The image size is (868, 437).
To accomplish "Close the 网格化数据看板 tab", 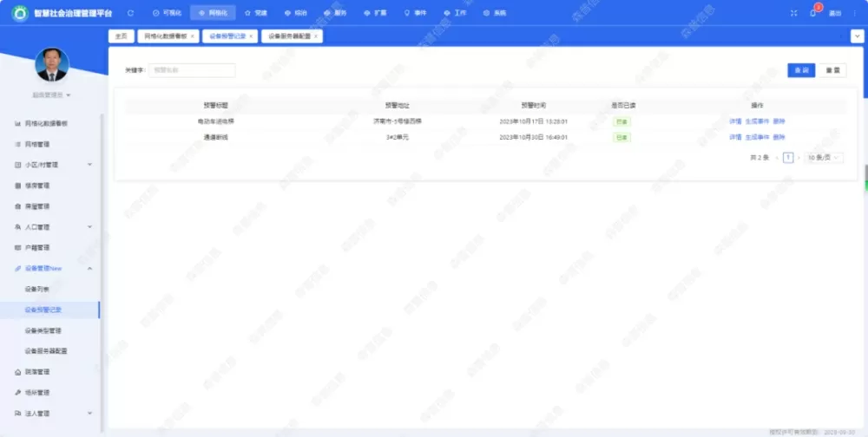I will pyautogui.click(x=192, y=36).
